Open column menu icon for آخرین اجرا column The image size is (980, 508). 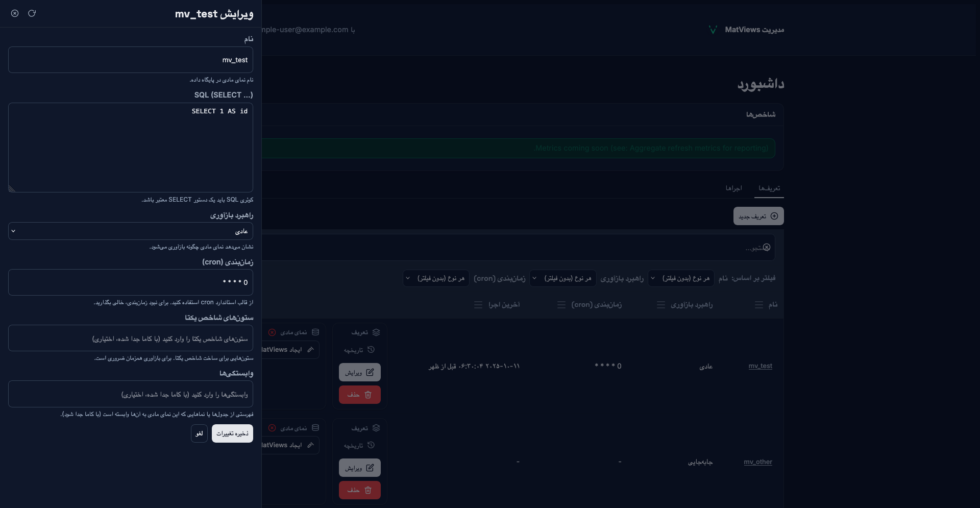pyautogui.click(x=478, y=305)
